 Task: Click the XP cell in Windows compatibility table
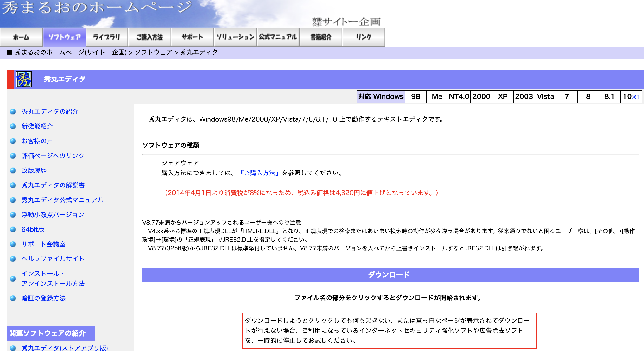coord(503,97)
